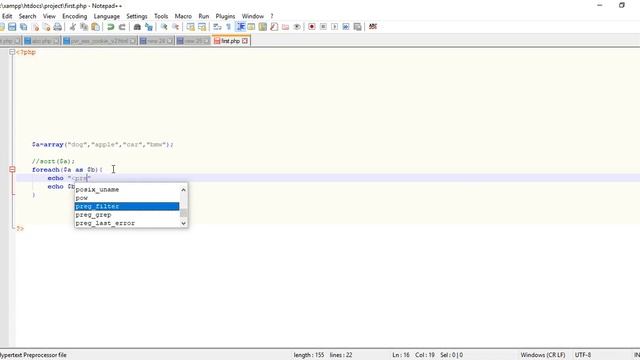Click the //sort($a); comment line
640x360 pixels.
click(x=53, y=161)
